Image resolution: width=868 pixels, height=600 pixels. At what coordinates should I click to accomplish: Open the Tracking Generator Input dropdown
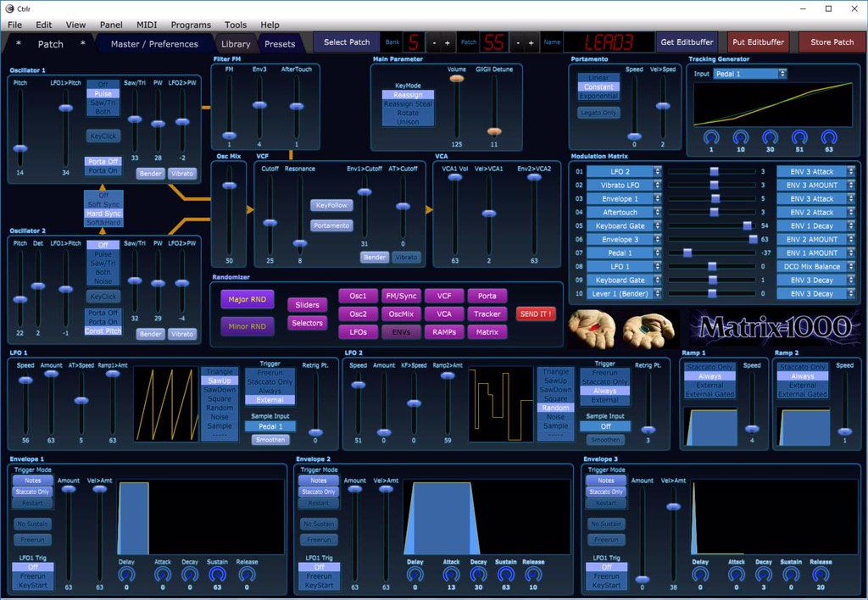tap(749, 74)
